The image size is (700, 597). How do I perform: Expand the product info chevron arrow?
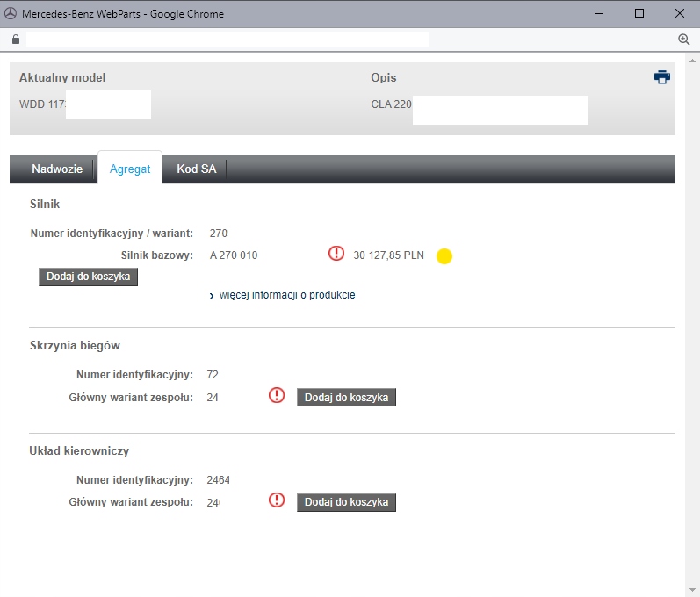click(212, 296)
